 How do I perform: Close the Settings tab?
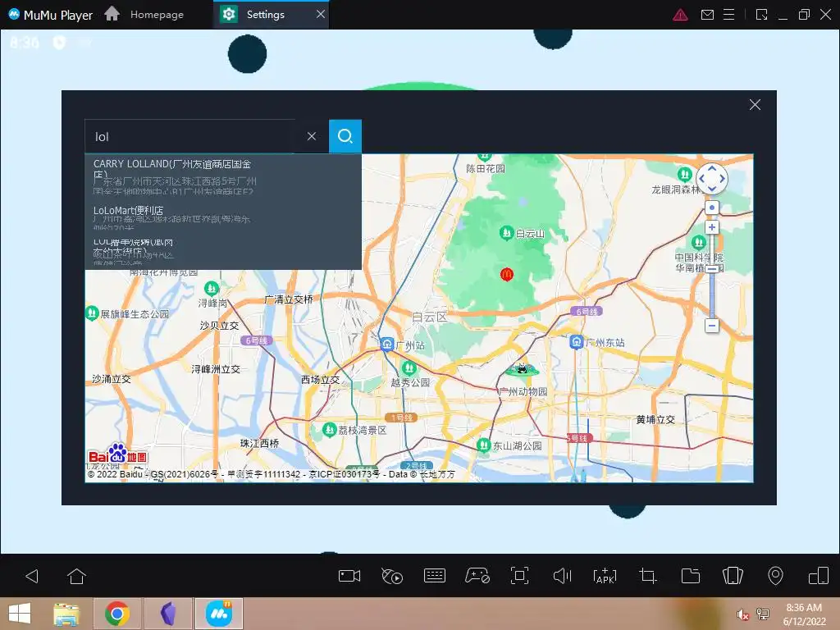pyautogui.click(x=321, y=14)
